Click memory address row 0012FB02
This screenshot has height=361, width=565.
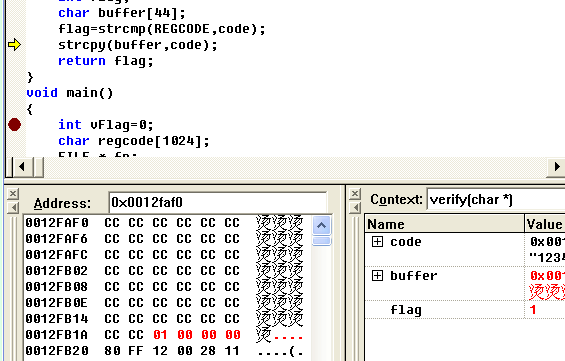[164, 271]
